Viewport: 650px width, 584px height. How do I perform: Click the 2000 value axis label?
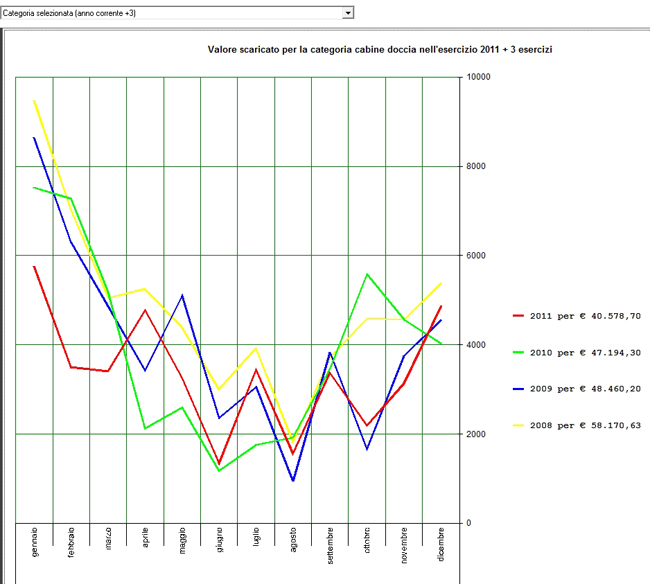(x=476, y=434)
